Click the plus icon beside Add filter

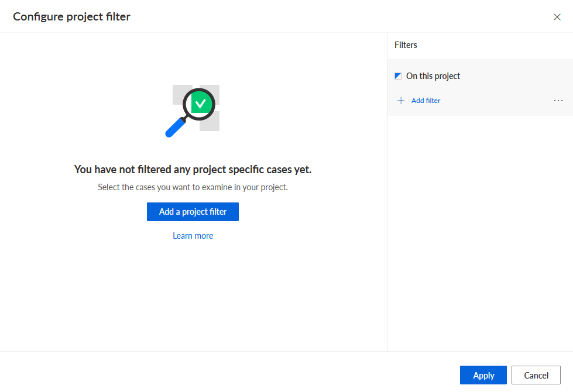[x=401, y=101]
